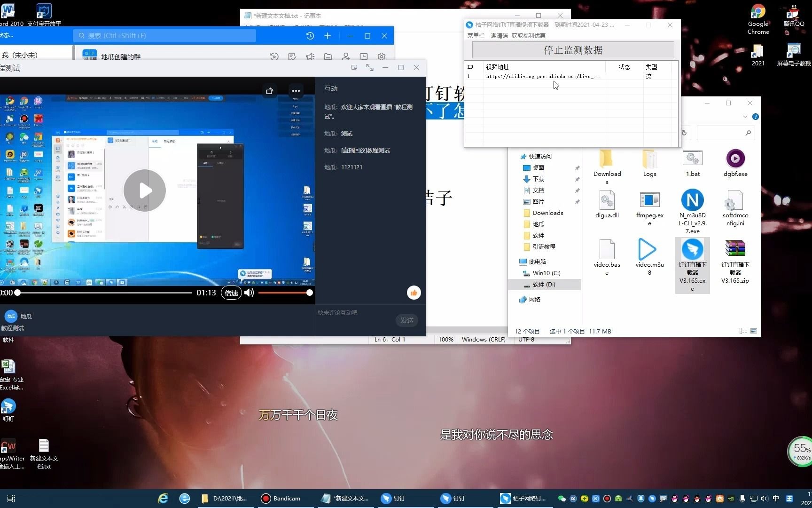Click the Explorer search box
812x508 pixels.
726,133
